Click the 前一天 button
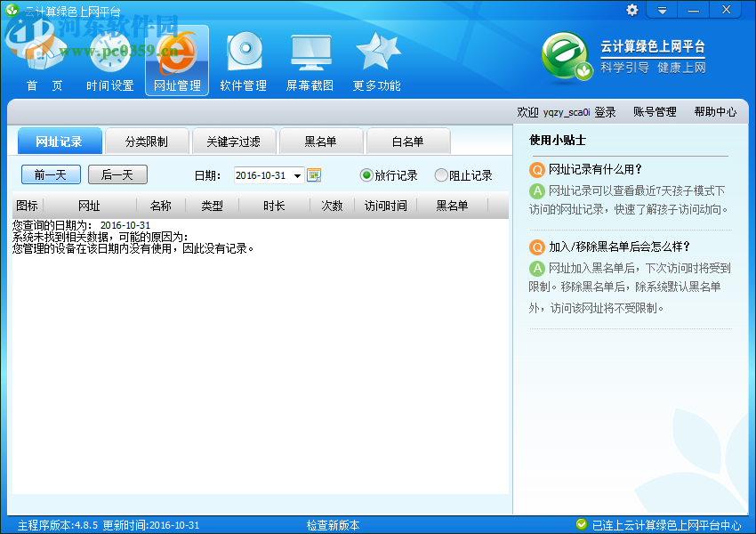The width and height of the screenshot is (756, 534). coord(51,175)
